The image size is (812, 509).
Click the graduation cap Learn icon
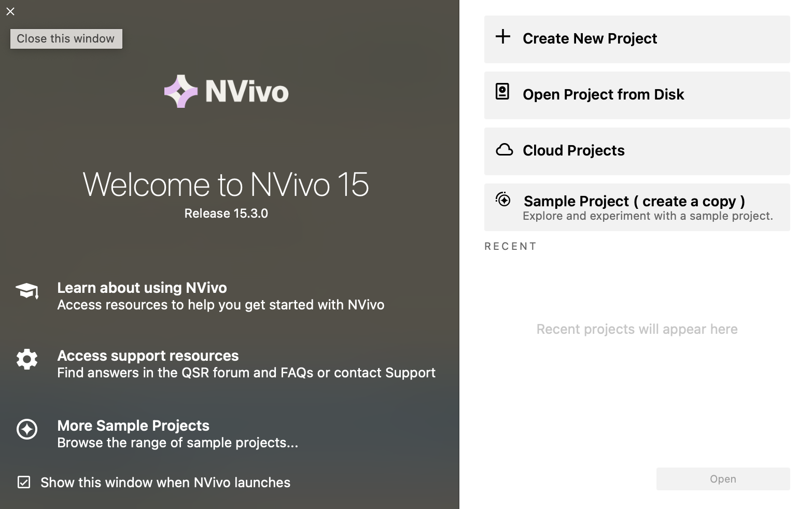coord(27,291)
